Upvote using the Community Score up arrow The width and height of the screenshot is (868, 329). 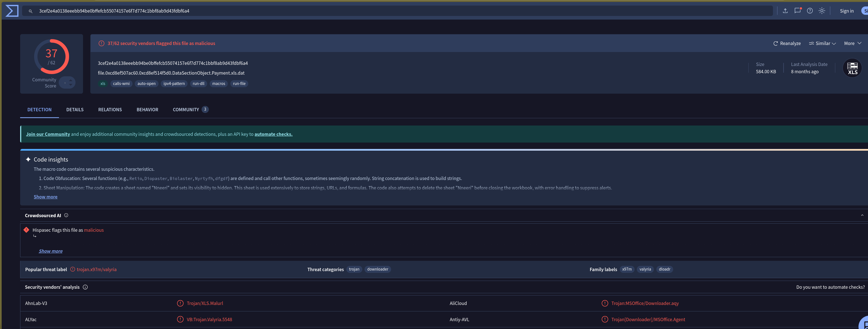(x=70, y=80)
